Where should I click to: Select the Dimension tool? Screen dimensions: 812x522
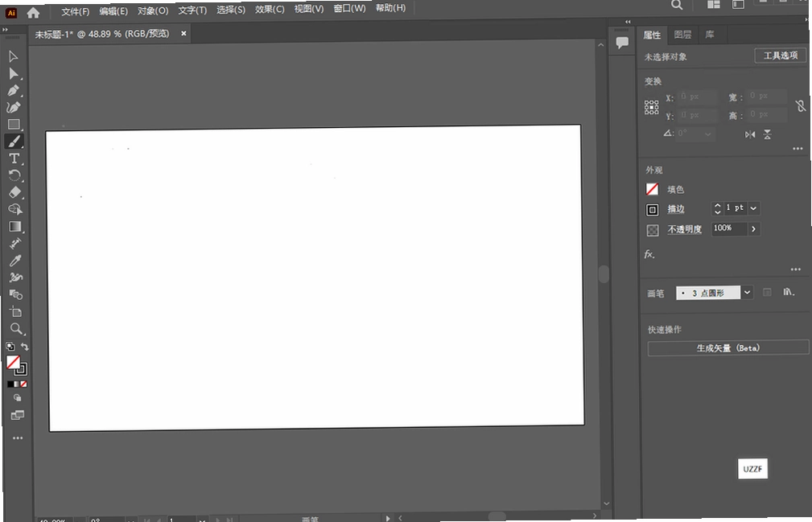point(15,243)
